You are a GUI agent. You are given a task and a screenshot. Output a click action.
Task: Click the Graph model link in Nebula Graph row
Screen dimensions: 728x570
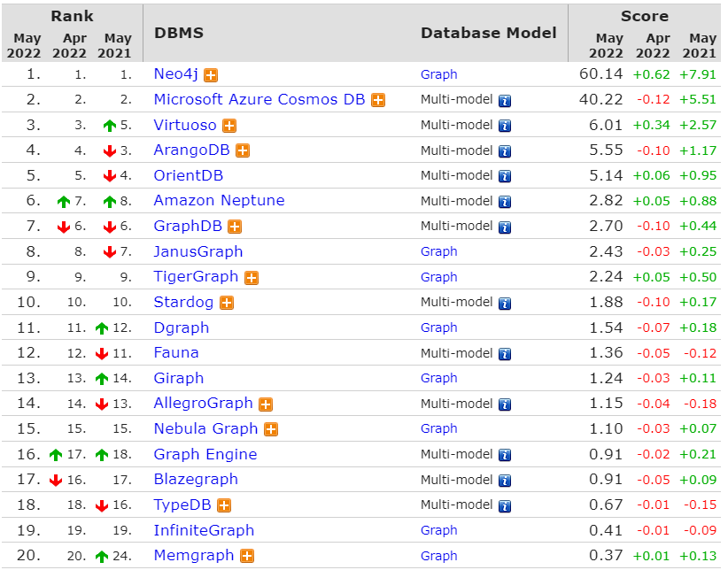(x=438, y=429)
